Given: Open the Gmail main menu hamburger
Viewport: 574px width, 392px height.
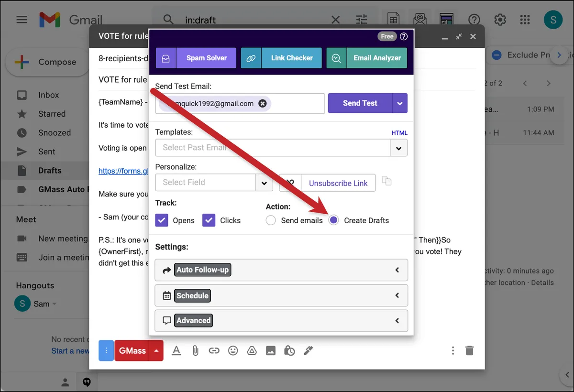Looking at the screenshot, I should tap(22, 20).
